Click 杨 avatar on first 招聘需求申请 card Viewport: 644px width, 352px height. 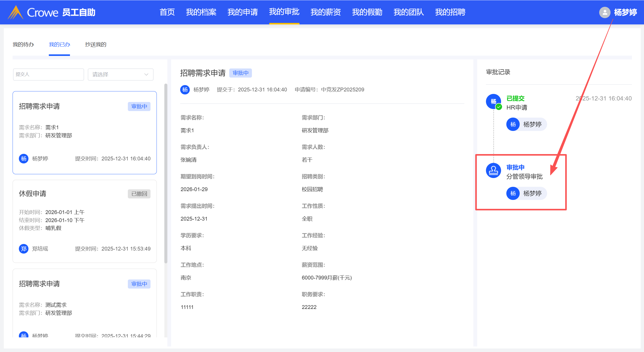coord(24,159)
